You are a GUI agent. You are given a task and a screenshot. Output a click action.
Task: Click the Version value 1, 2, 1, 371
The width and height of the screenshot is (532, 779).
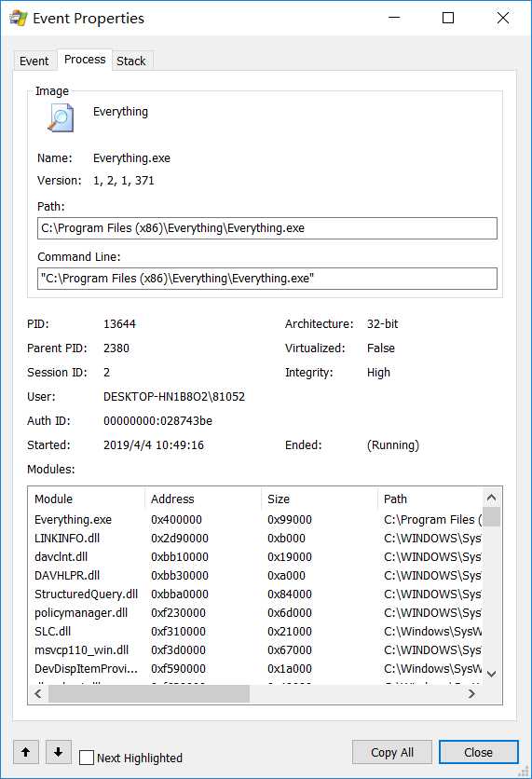(x=124, y=181)
